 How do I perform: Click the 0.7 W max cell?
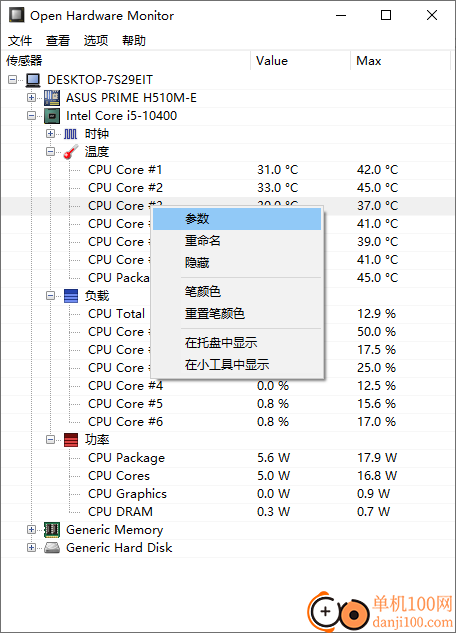[x=373, y=511]
